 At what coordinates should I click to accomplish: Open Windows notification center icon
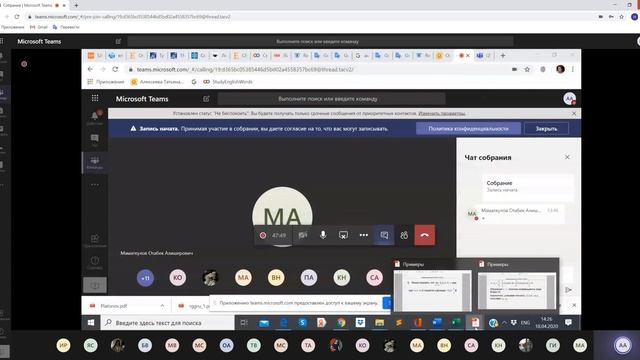click(568, 323)
